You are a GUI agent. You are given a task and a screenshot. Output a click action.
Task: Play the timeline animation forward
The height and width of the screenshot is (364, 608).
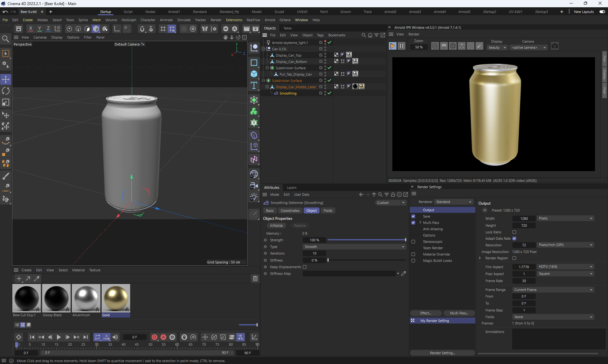coord(59,337)
